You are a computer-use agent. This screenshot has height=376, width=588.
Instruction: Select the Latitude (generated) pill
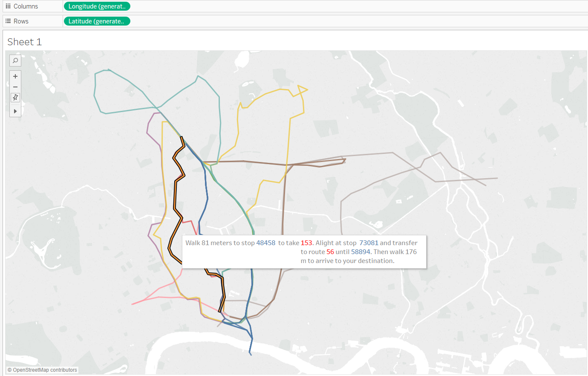tap(97, 21)
